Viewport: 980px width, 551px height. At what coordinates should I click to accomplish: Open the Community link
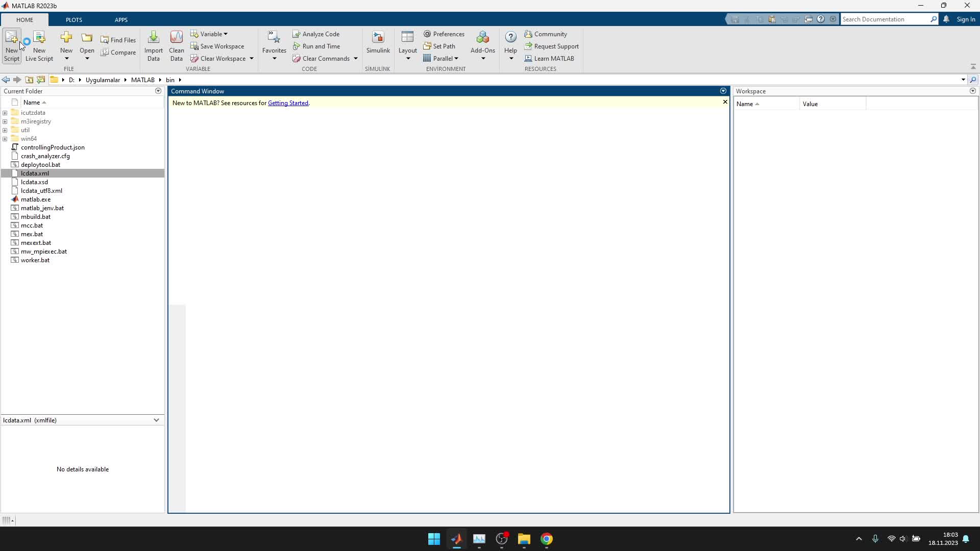(546, 34)
